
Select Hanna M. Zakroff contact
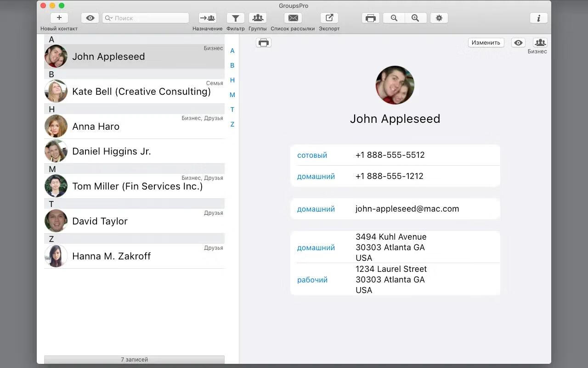134,256
